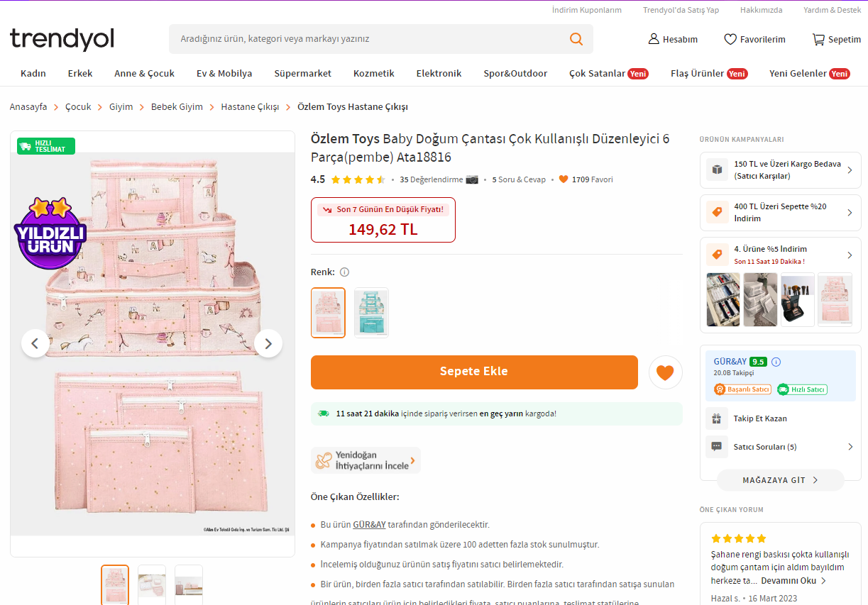The width and height of the screenshot is (868, 605).
Task: Open Satıcı Soruları chat icon
Action: pyautogui.click(x=717, y=447)
